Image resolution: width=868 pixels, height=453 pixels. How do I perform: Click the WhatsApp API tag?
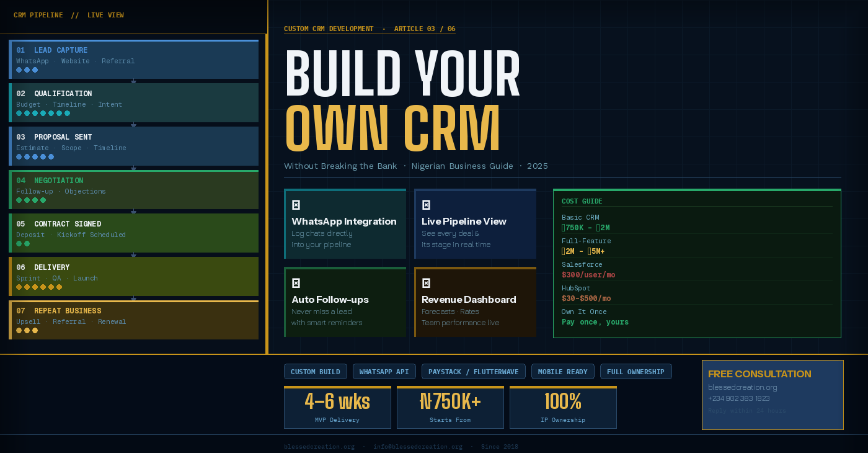pos(384,372)
